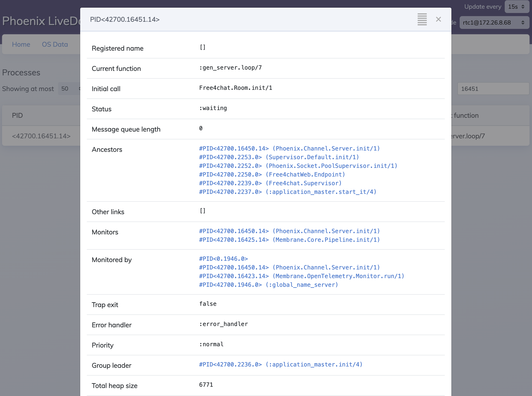Open ancestor Phoenix.Socket.PoolSupervisor.init/1 link

(298, 166)
